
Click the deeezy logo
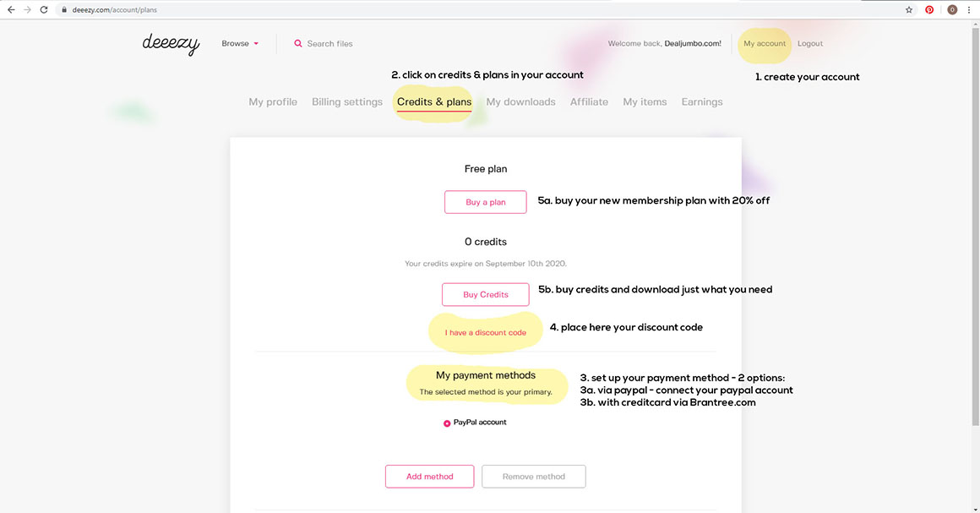click(171, 44)
